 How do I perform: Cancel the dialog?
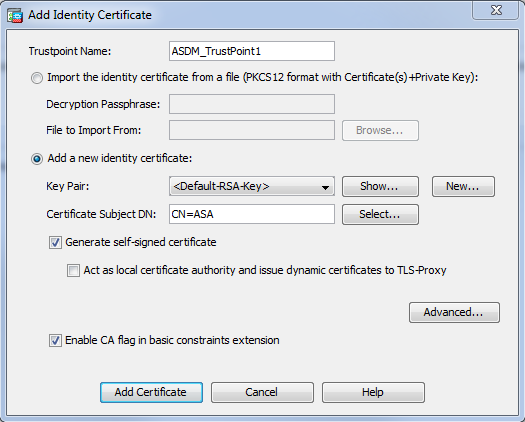[x=262, y=392]
